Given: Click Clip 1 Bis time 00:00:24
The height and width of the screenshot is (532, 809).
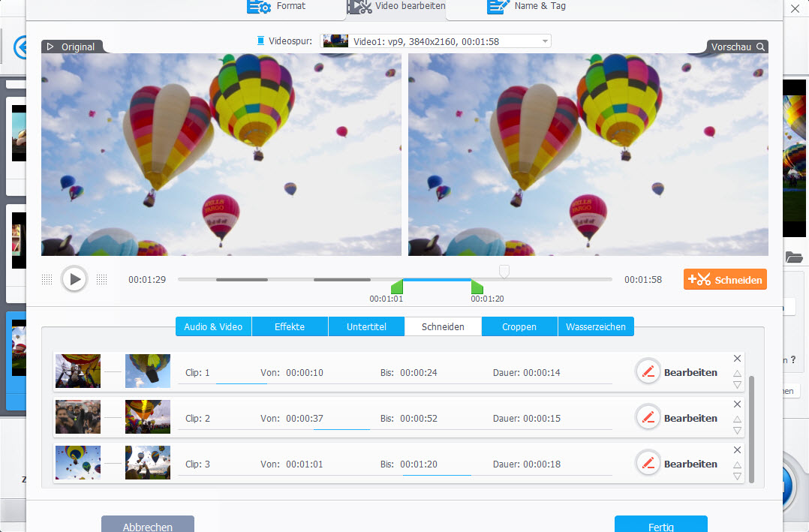Looking at the screenshot, I should pyautogui.click(x=419, y=373).
